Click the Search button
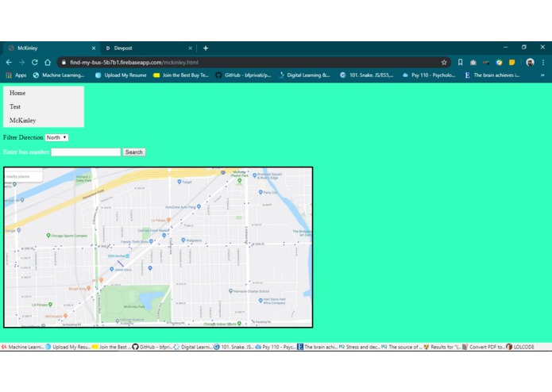 pyautogui.click(x=133, y=152)
